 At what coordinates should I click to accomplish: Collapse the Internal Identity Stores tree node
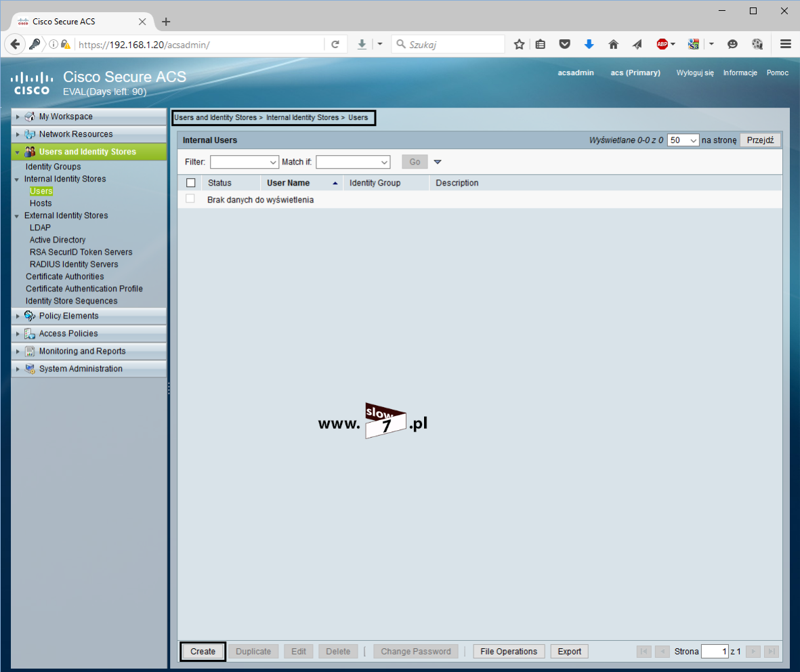click(x=17, y=180)
